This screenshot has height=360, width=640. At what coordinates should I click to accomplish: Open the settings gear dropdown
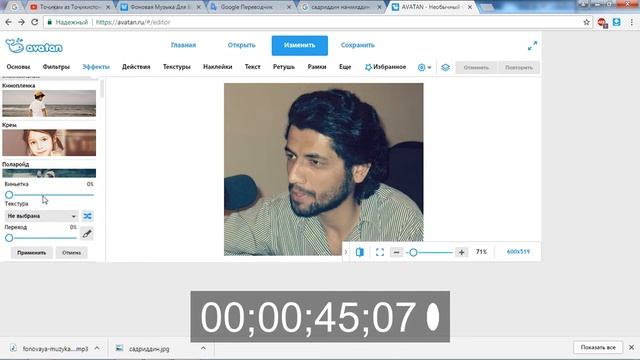coord(424,67)
